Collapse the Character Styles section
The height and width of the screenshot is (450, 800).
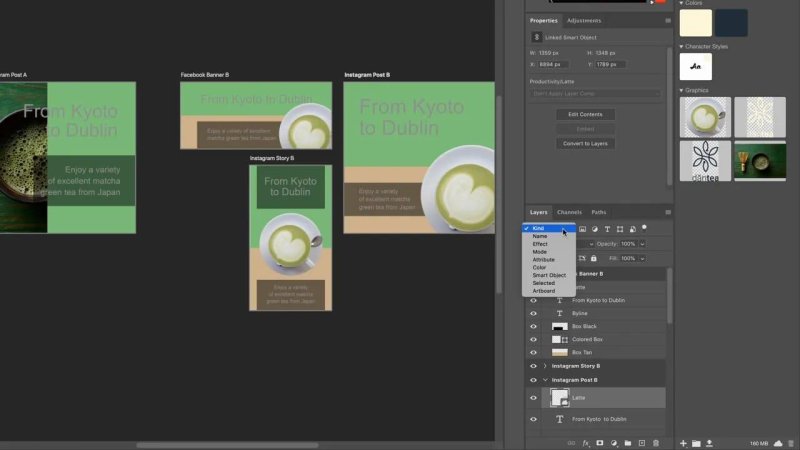681,46
